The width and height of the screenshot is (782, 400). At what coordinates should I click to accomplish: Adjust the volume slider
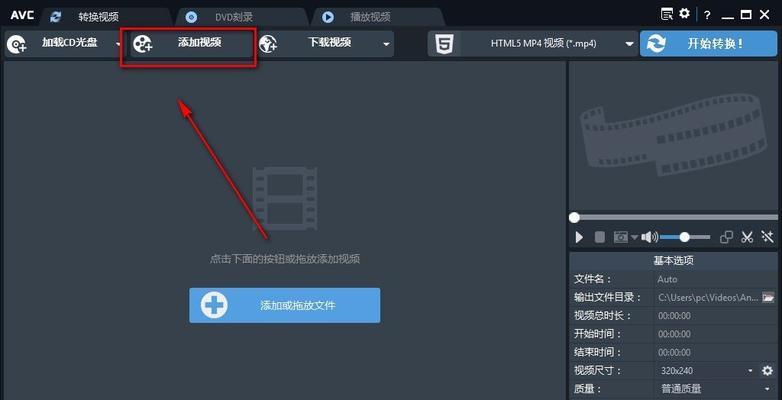(x=685, y=237)
